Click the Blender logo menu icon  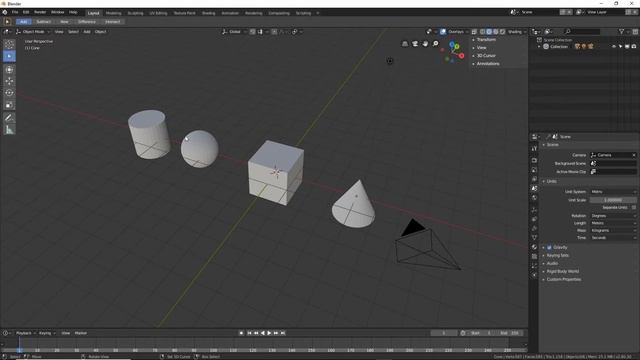tap(5, 12)
